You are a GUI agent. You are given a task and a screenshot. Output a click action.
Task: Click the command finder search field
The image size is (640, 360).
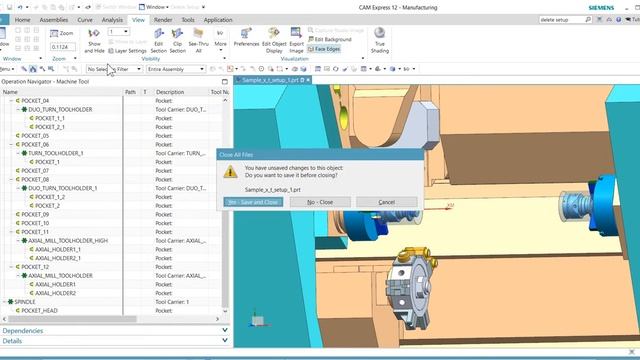tap(562, 20)
